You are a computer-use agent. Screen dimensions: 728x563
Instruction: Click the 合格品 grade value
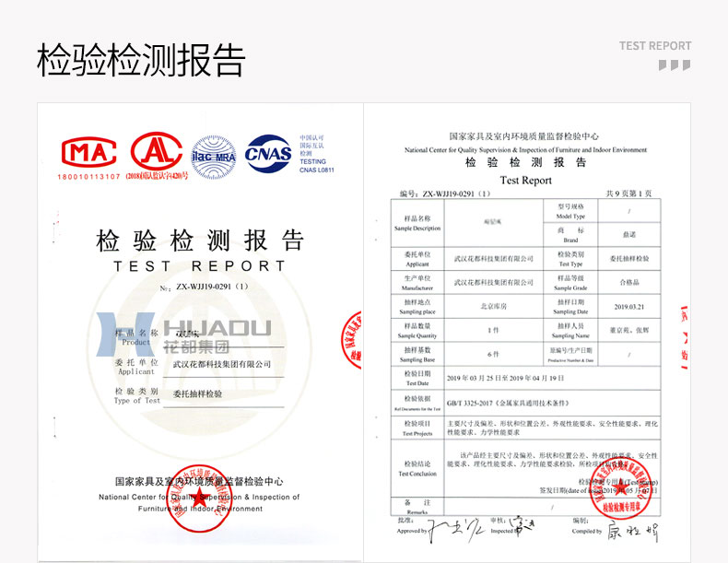pos(629,282)
